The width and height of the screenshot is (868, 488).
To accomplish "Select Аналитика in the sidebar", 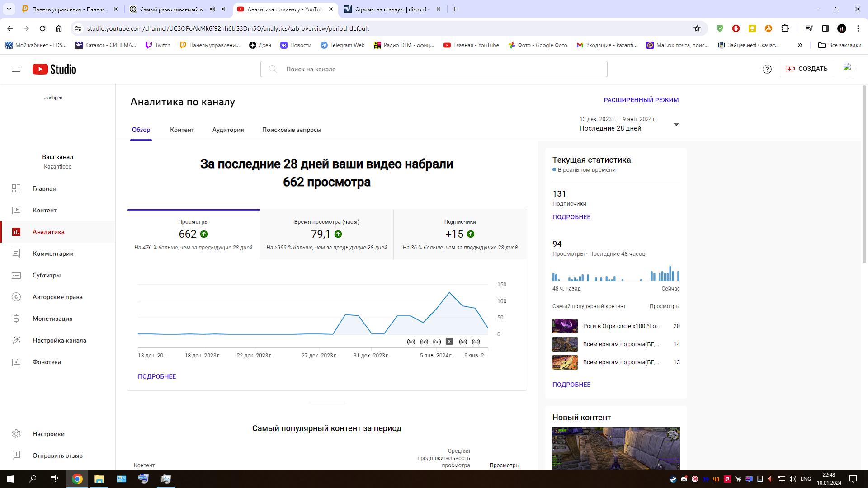I will 57,232.
